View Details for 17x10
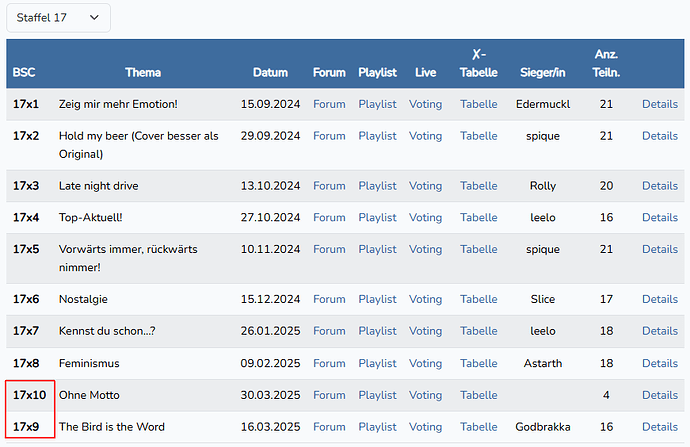Screen dimensions: 690x447 [660, 396]
